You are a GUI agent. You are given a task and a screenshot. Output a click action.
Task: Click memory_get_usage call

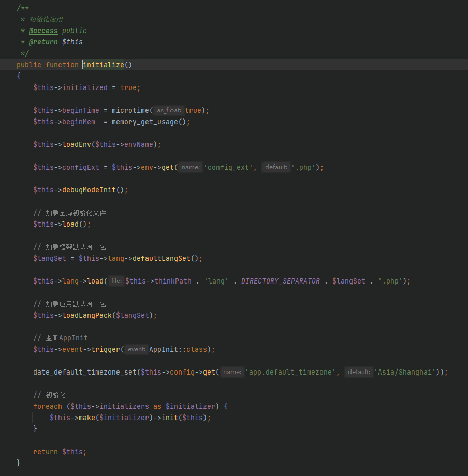[144, 122]
